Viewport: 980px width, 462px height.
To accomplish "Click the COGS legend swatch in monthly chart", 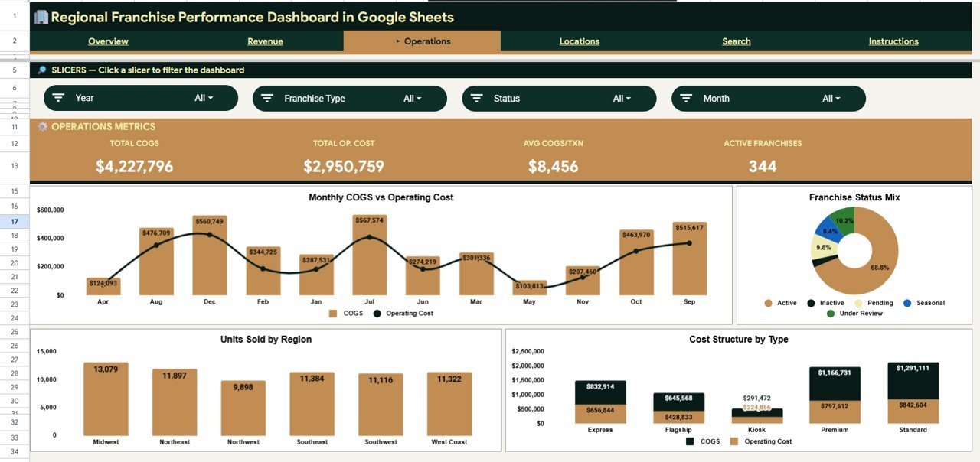I will click(333, 314).
